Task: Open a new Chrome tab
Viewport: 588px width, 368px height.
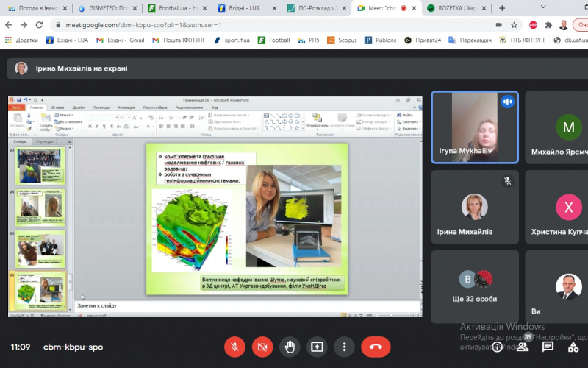Action: pyautogui.click(x=502, y=8)
